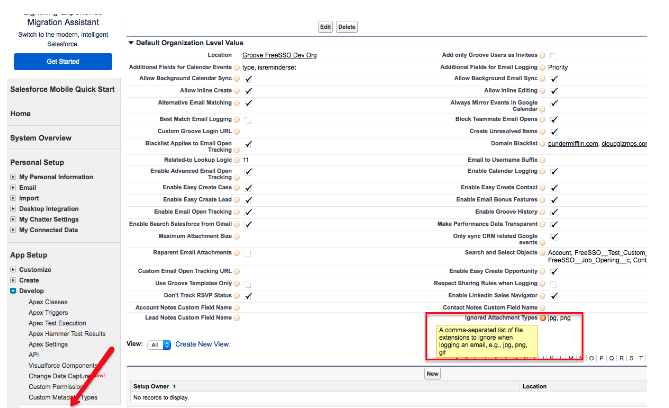Go to Home in the sidebar

pos(20,114)
